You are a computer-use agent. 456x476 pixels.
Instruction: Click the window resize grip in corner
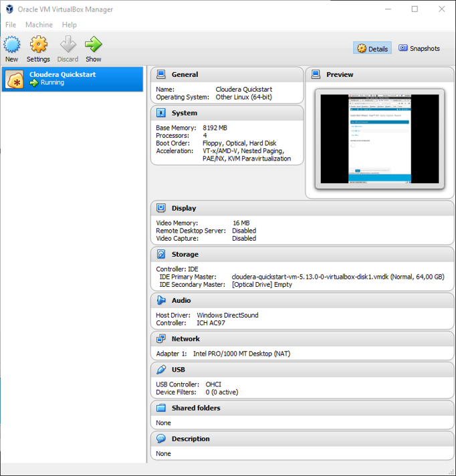[x=451, y=472]
